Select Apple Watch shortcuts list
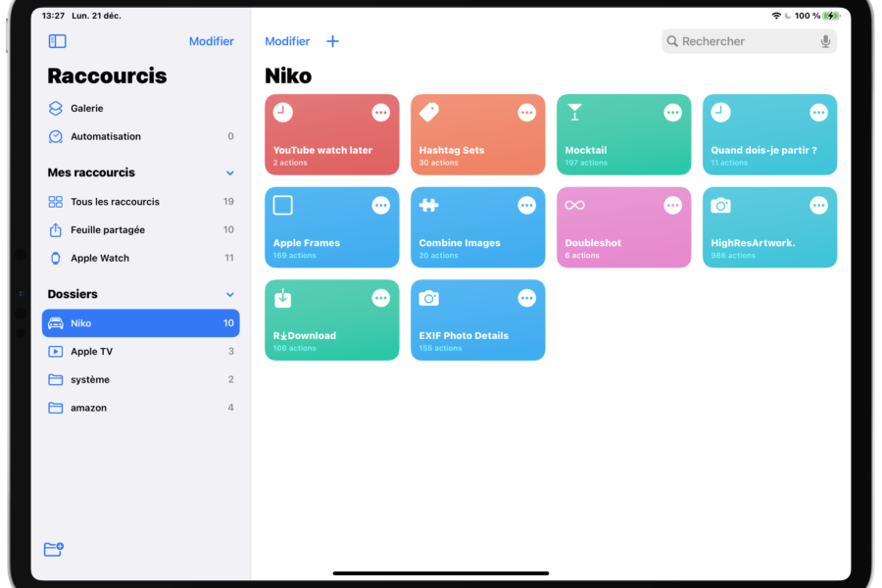The width and height of the screenshot is (882, 588). point(140,258)
